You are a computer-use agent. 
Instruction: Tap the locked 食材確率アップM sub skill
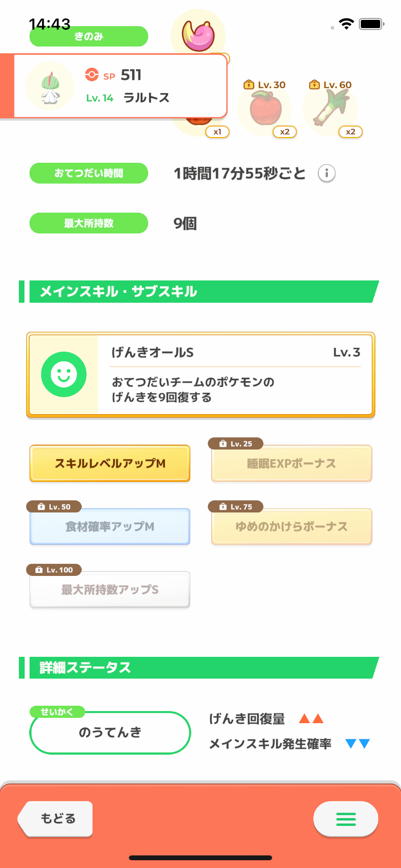(x=110, y=527)
